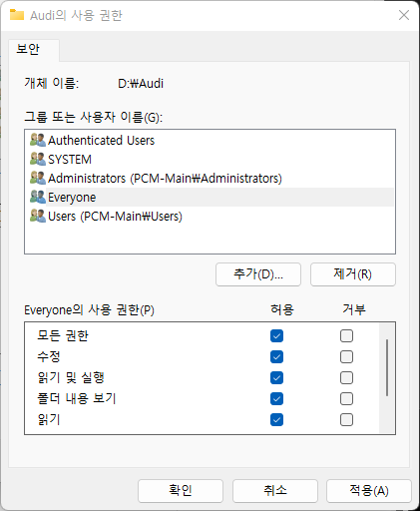Viewport: 420px width, 511px height.
Task: Confirm with the 확인 button
Action: 181,491
